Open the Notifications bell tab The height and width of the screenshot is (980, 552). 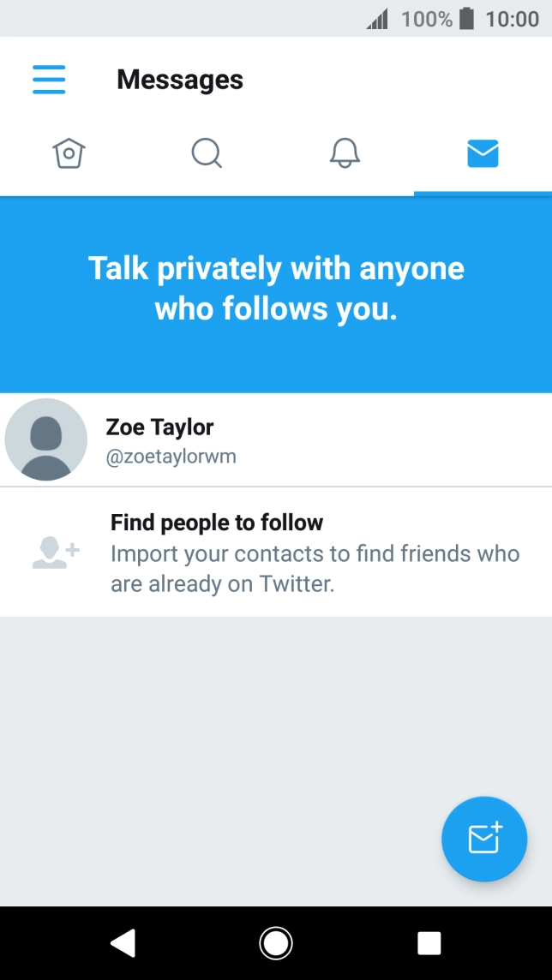345,154
